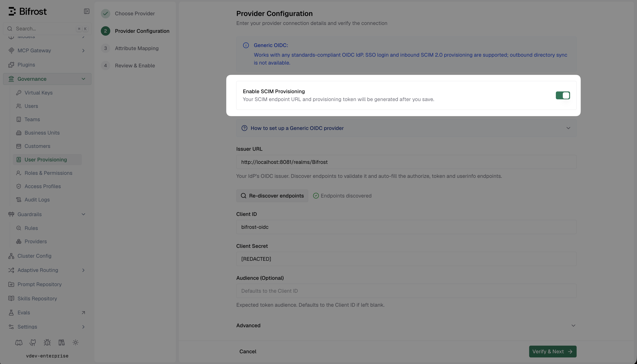Focus the Audience (Optional) input field
Image resolution: width=637 pixels, height=364 pixels.
pos(406,291)
